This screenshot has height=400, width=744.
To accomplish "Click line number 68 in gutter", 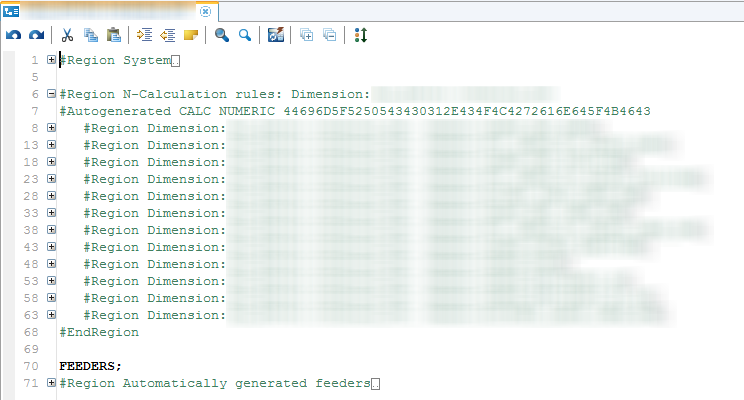I will pos(31,332).
